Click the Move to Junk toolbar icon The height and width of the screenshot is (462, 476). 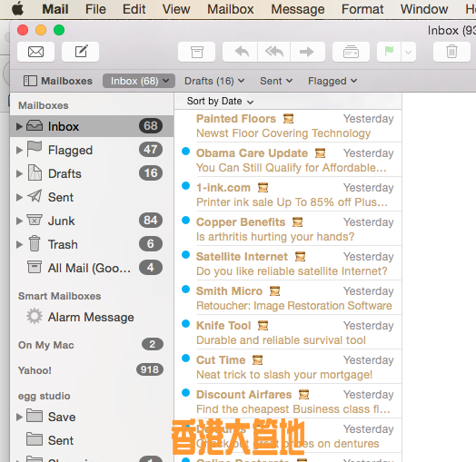351,52
